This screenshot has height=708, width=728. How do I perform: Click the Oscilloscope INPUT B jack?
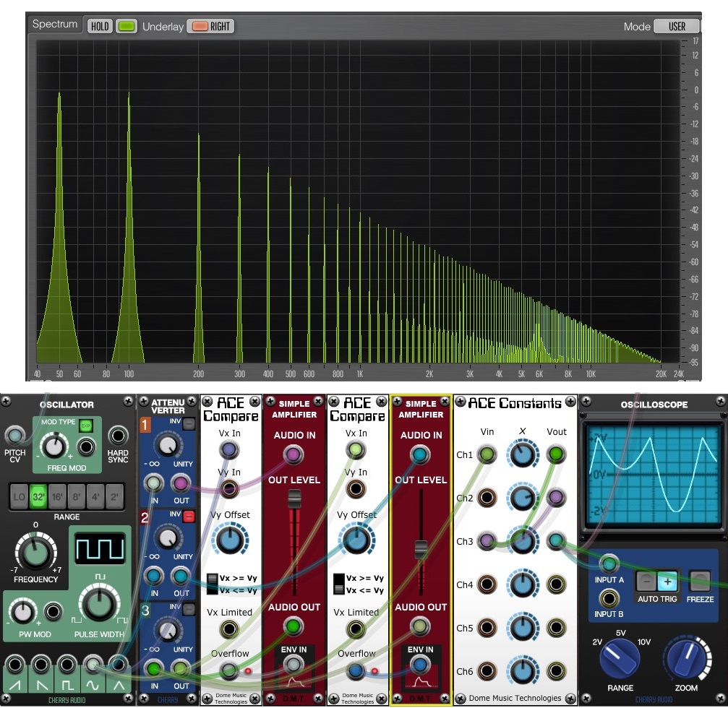point(609,598)
